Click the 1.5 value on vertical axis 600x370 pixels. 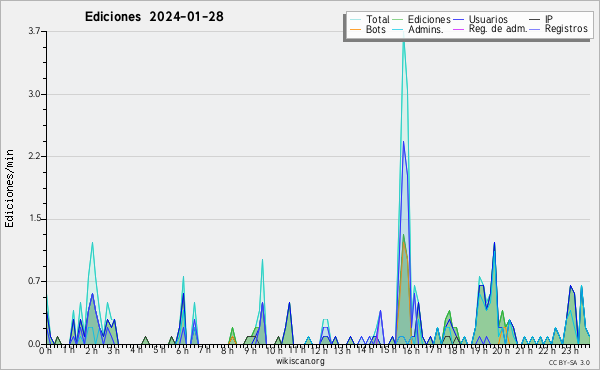[34, 219]
